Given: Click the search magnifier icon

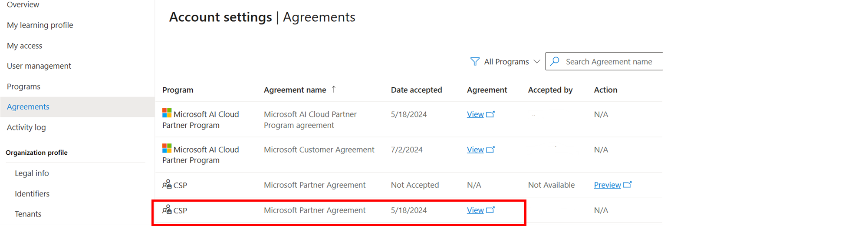Looking at the screenshot, I should point(555,61).
